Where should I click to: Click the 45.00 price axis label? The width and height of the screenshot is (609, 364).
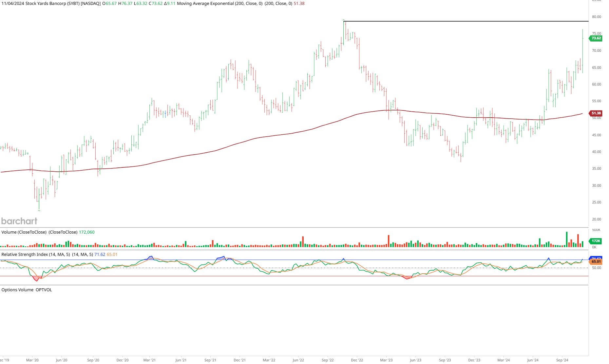coord(597,135)
